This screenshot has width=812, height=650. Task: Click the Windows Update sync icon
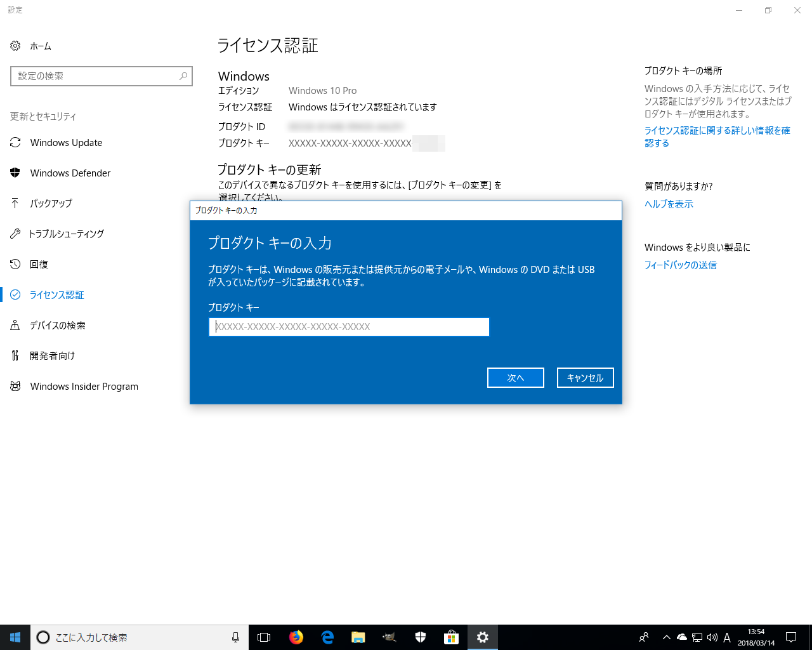coord(15,142)
